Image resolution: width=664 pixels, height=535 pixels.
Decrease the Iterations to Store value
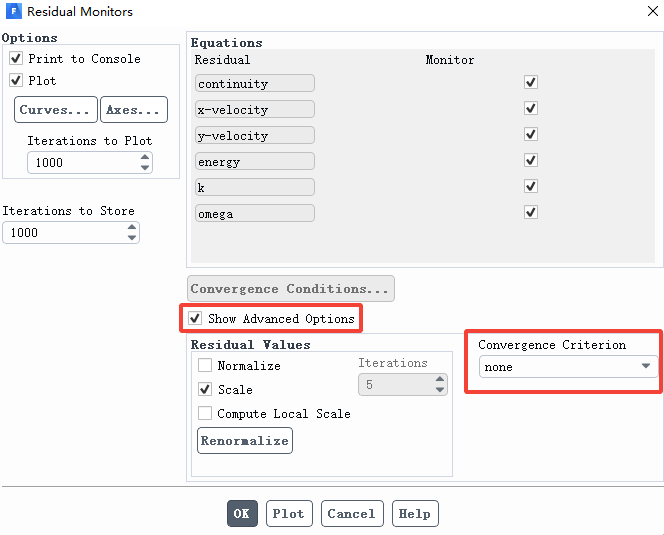point(132,238)
